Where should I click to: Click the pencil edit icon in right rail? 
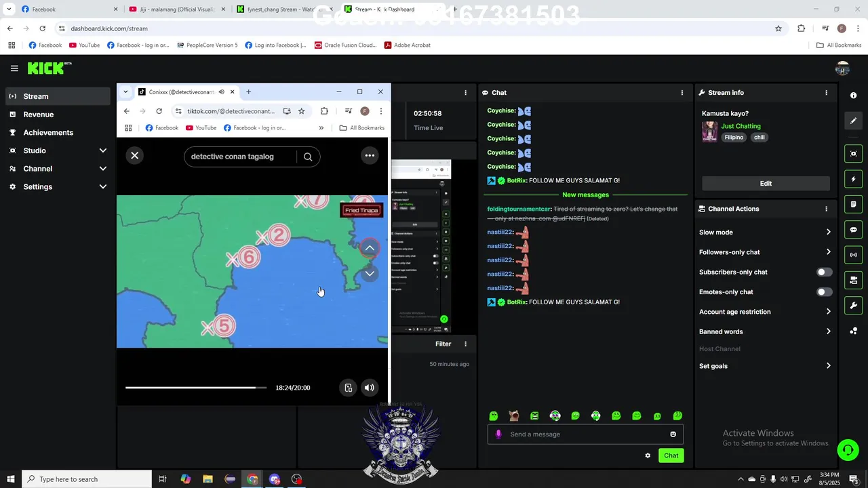point(853,121)
